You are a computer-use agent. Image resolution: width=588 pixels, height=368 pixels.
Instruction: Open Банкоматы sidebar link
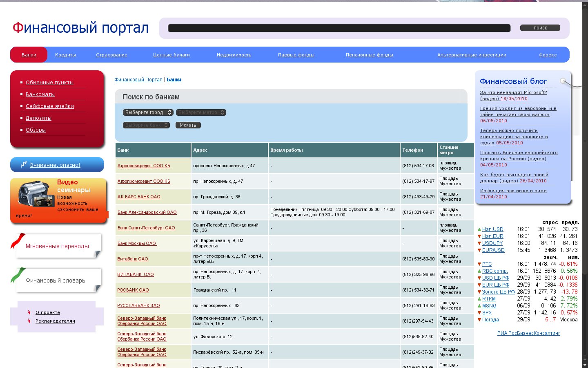(40, 94)
